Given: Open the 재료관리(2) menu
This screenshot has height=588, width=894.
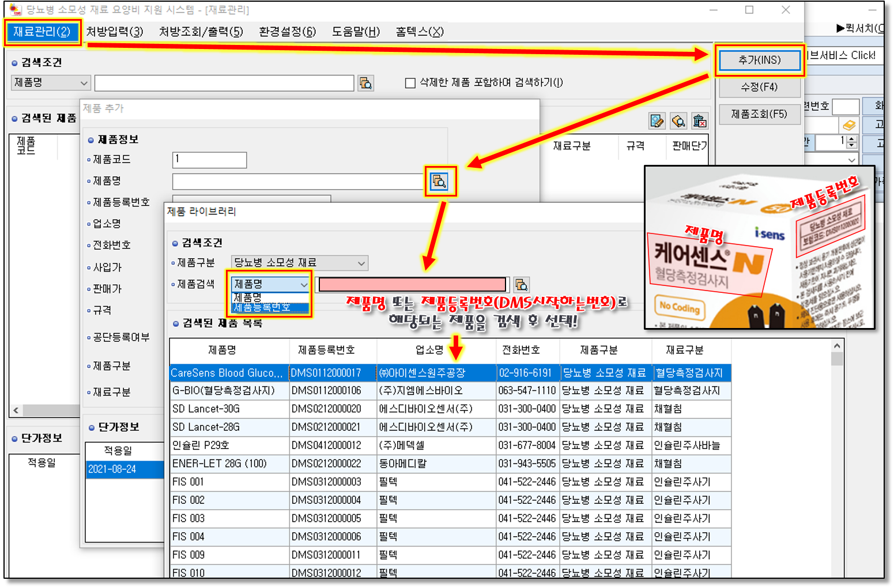Looking at the screenshot, I should (42, 32).
